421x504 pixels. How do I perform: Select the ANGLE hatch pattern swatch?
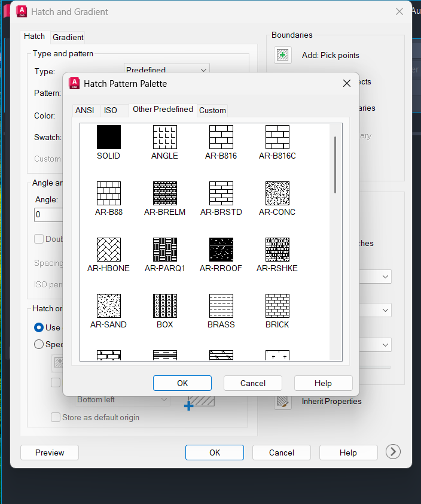point(164,137)
